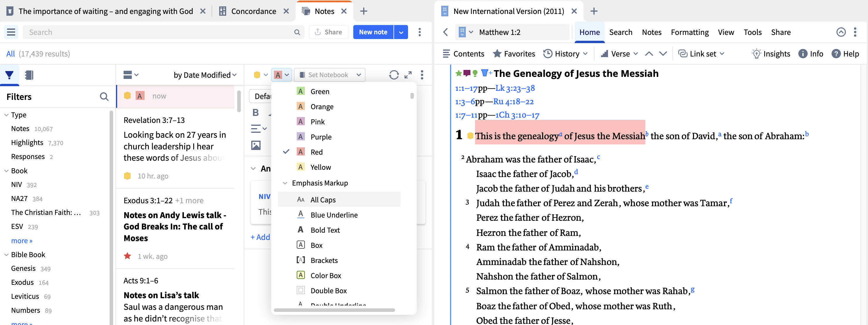868x325 pixels.
Task: Click the New note button
Action: [373, 32]
